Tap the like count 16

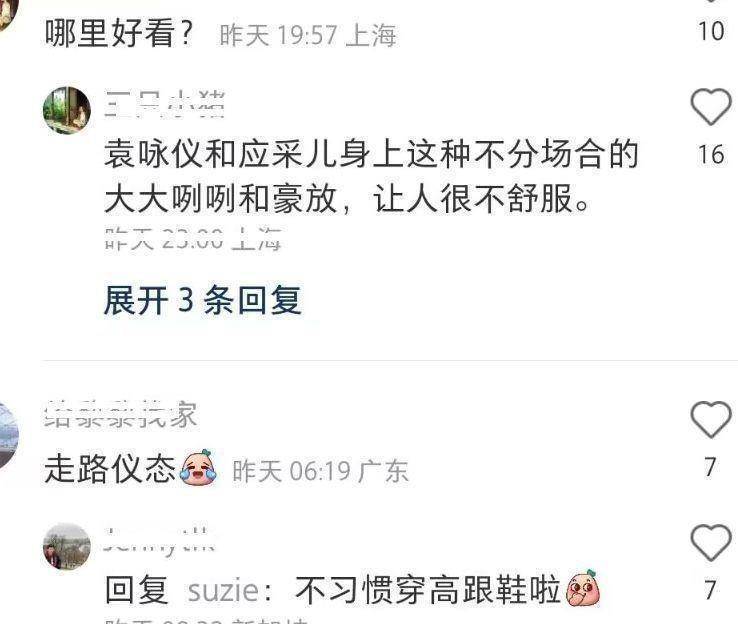pyautogui.click(x=711, y=154)
